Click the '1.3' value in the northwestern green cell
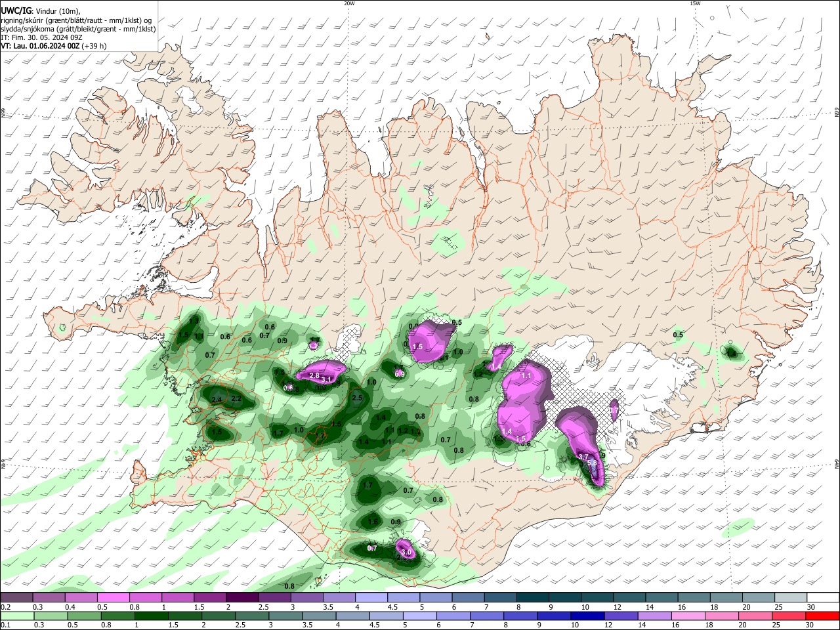This screenshot has width=840, height=630. pos(194,320)
